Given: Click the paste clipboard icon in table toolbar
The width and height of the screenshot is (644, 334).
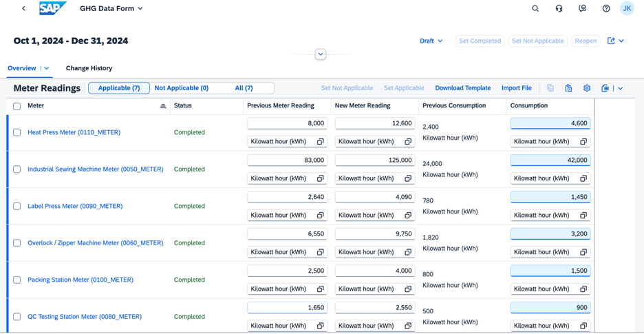Looking at the screenshot, I should tap(568, 88).
